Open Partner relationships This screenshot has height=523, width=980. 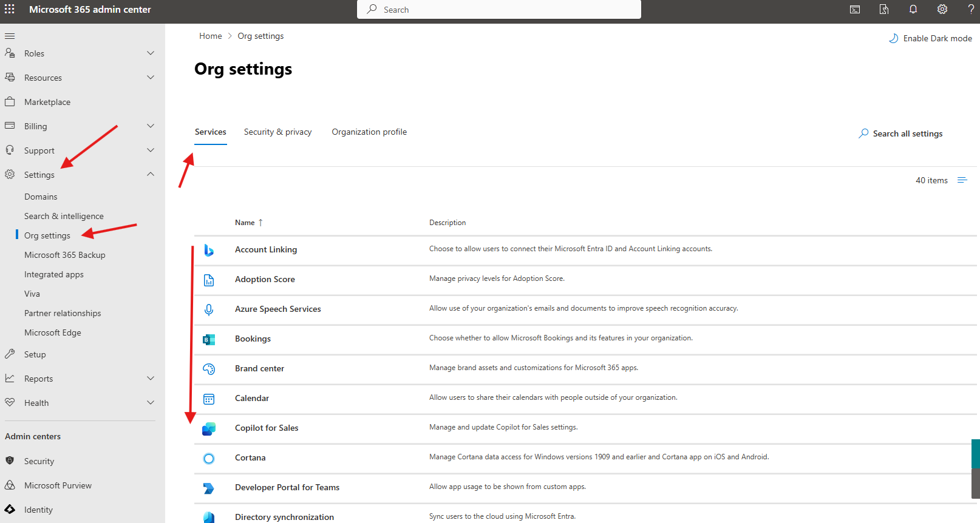click(63, 313)
